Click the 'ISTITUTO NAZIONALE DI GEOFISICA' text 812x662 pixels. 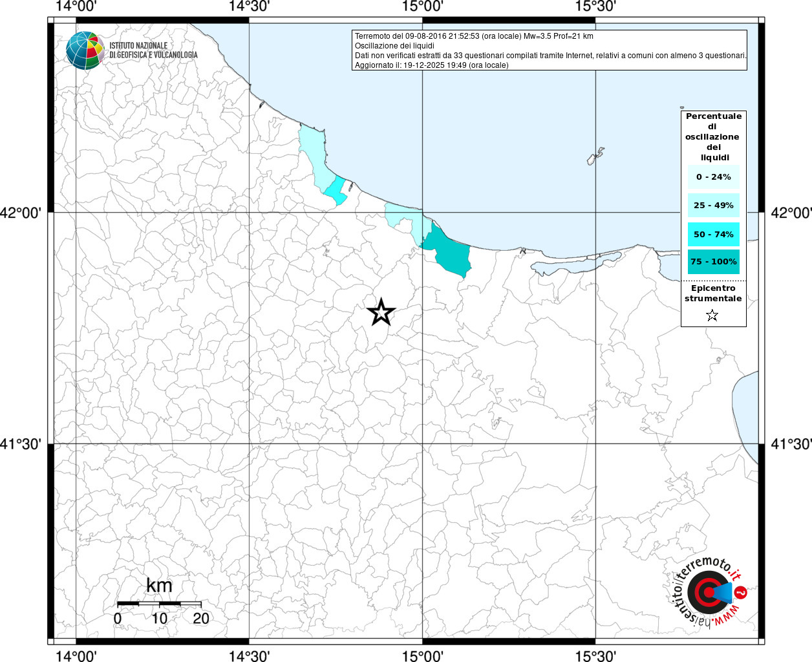(x=153, y=50)
